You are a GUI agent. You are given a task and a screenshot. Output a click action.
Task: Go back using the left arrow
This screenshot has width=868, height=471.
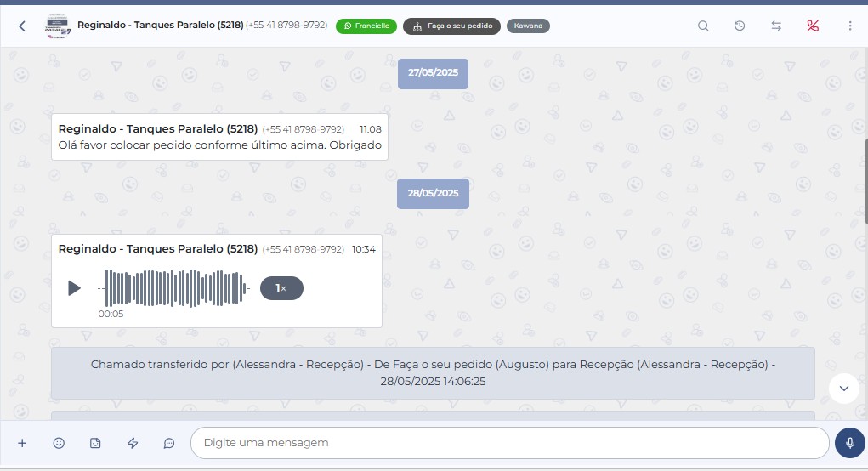22,26
